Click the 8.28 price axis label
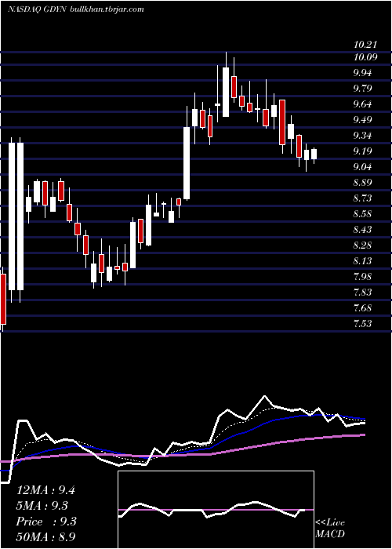Image resolution: width=392 pixels, height=549 pixels. (x=362, y=245)
